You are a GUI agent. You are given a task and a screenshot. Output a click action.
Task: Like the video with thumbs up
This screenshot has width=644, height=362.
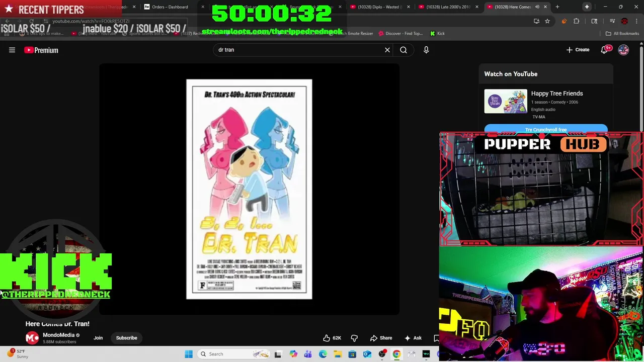pos(332,338)
